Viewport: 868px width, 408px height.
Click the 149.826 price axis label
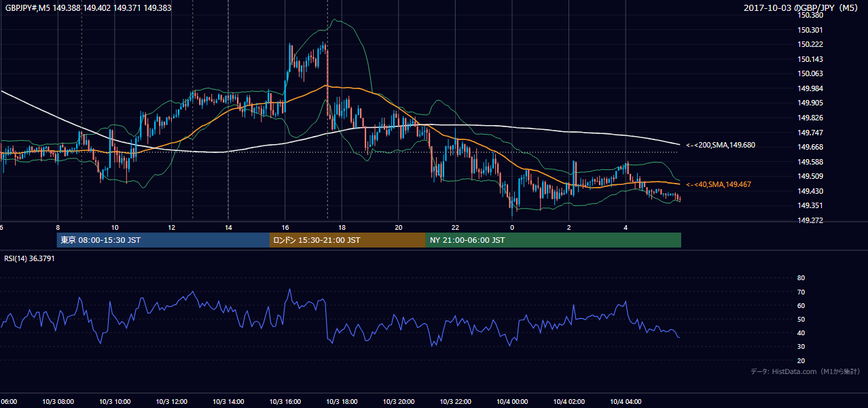pos(810,118)
